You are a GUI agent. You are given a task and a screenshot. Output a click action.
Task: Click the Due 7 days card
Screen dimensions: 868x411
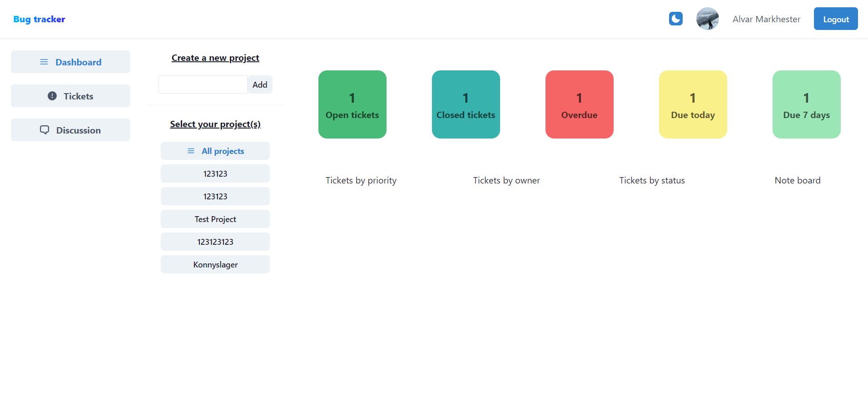click(807, 104)
